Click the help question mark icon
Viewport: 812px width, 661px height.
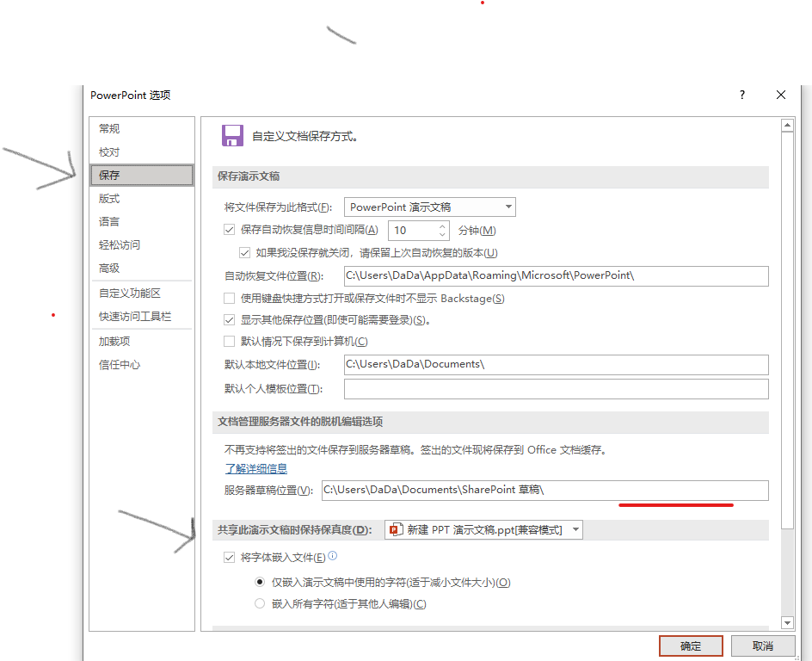[x=742, y=95]
